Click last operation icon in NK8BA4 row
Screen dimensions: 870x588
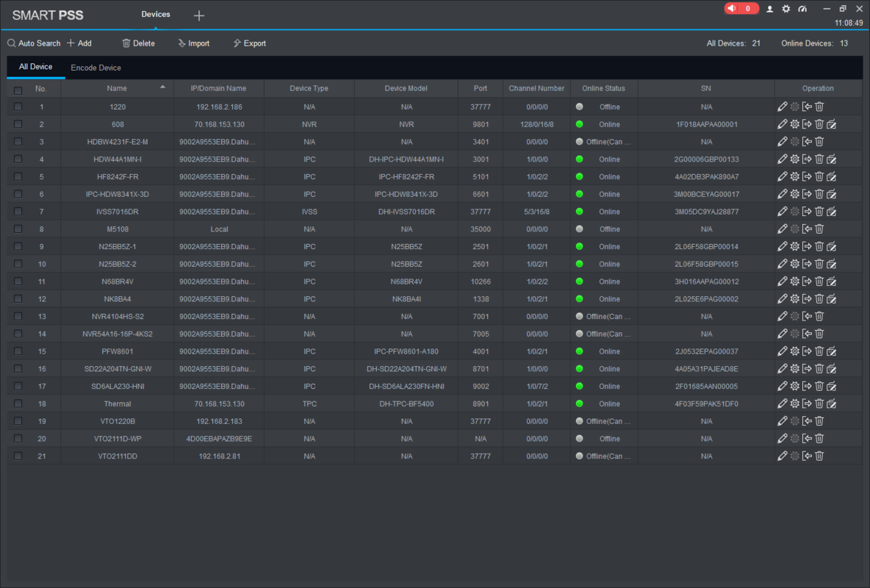click(x=832, y=299)
